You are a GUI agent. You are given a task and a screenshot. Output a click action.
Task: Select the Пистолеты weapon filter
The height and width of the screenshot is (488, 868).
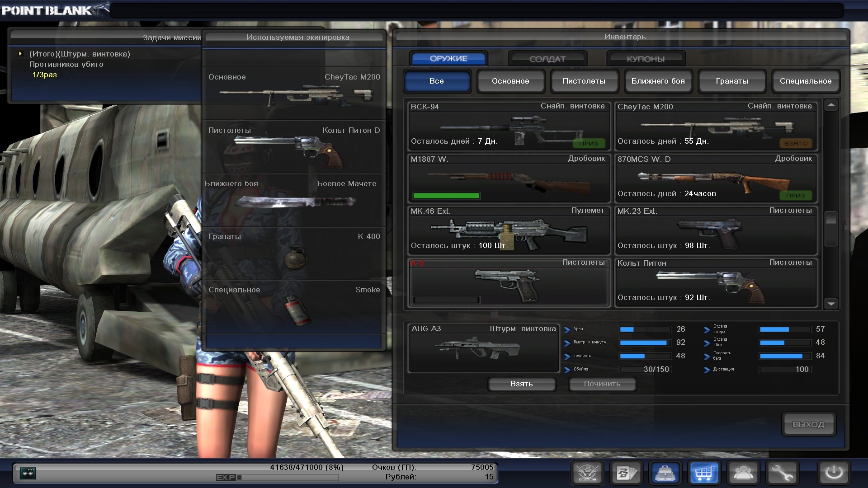[584, 81]
